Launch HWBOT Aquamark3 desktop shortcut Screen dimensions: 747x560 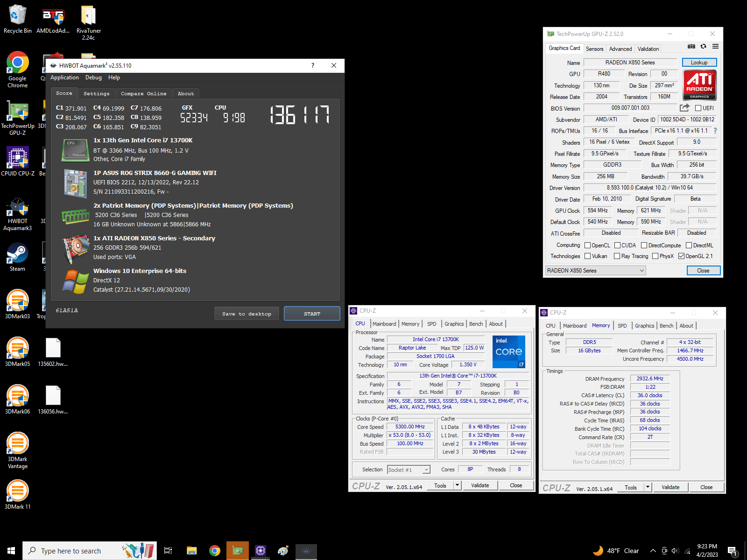(17, 214)
